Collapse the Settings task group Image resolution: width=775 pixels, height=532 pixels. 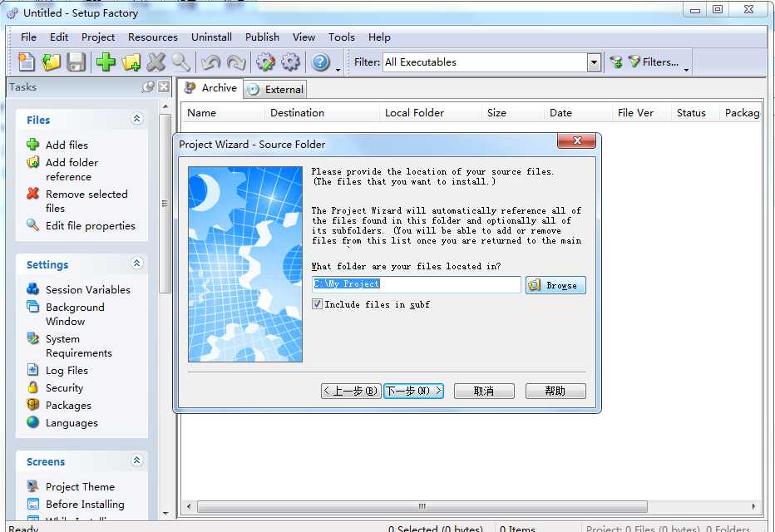[x=137, y=264]
